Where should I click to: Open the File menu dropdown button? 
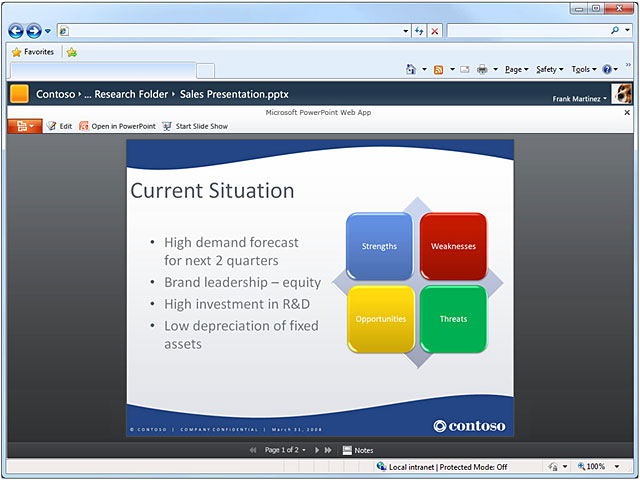(23, 126)
